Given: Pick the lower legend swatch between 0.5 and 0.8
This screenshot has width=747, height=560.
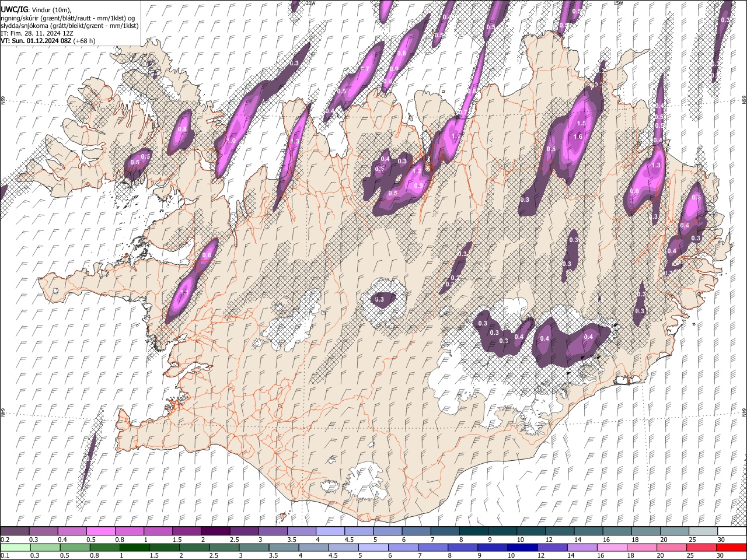Looking at the screenshot, I should pos(75,547).
